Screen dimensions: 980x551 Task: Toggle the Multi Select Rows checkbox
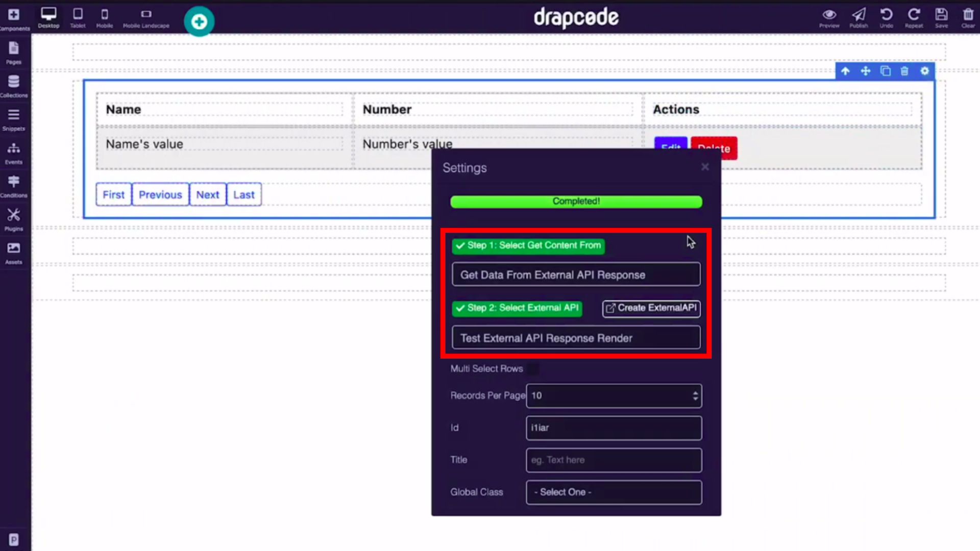(x=533, y=369)
